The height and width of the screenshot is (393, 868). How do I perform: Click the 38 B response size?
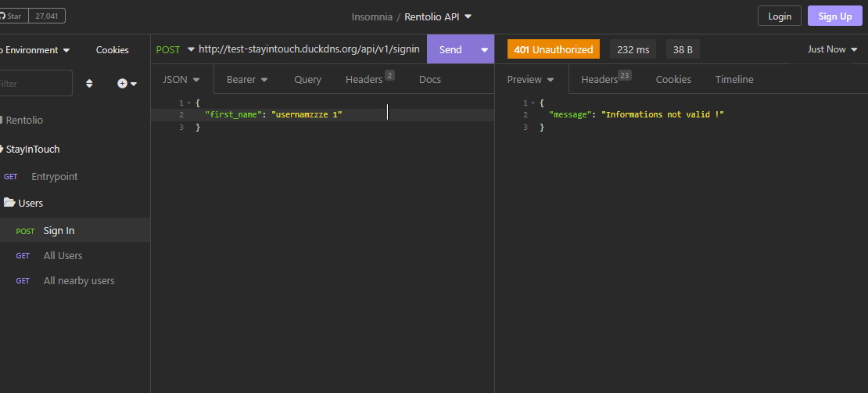point(683,49)
